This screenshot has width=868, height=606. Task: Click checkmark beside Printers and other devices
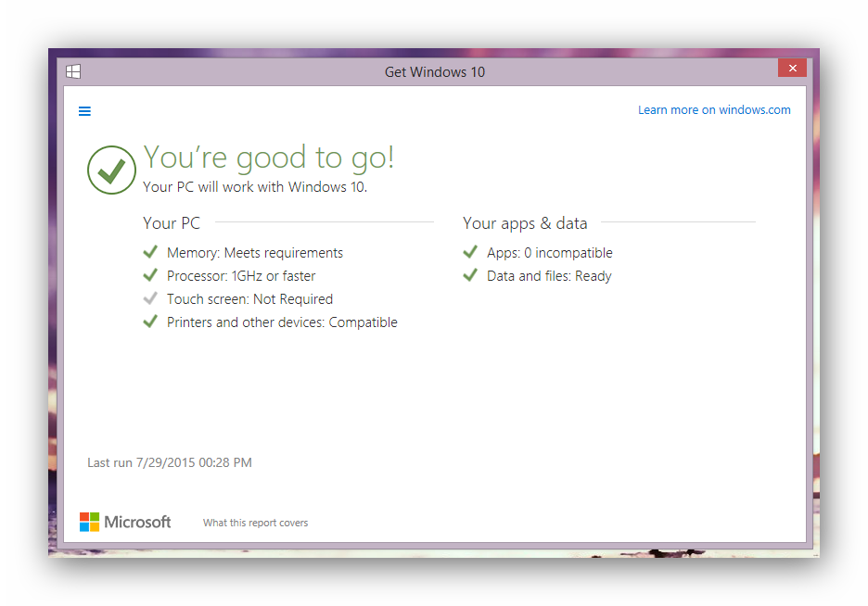(x=150, y=322)
